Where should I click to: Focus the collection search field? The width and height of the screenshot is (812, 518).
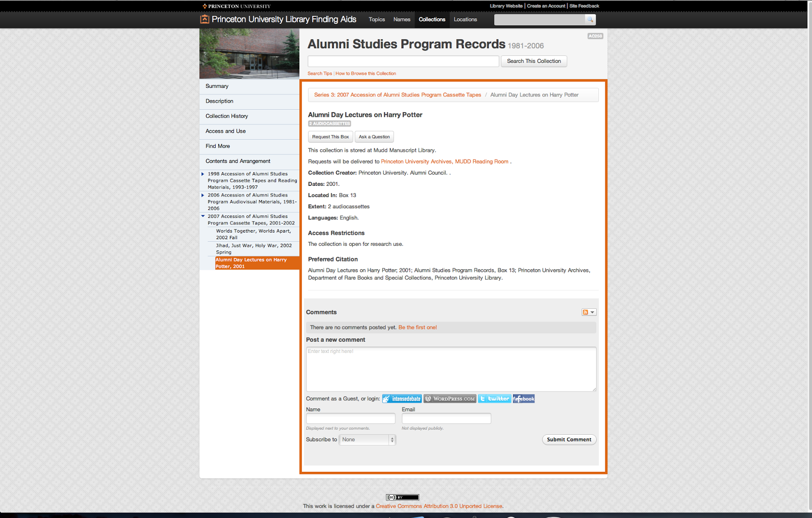[x=403, y=61]
